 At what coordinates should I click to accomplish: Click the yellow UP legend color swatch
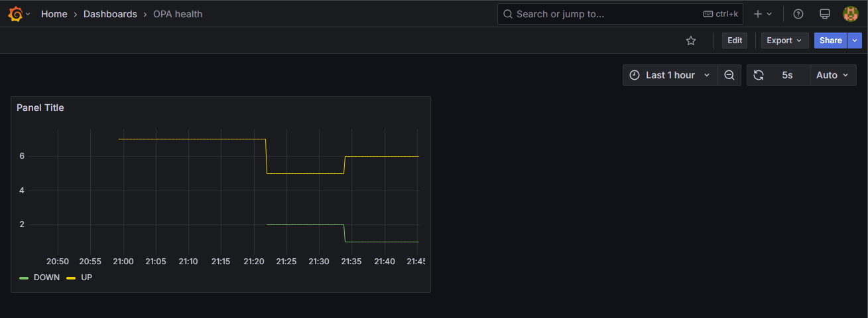pyautogui.click(x=71, y=278)
